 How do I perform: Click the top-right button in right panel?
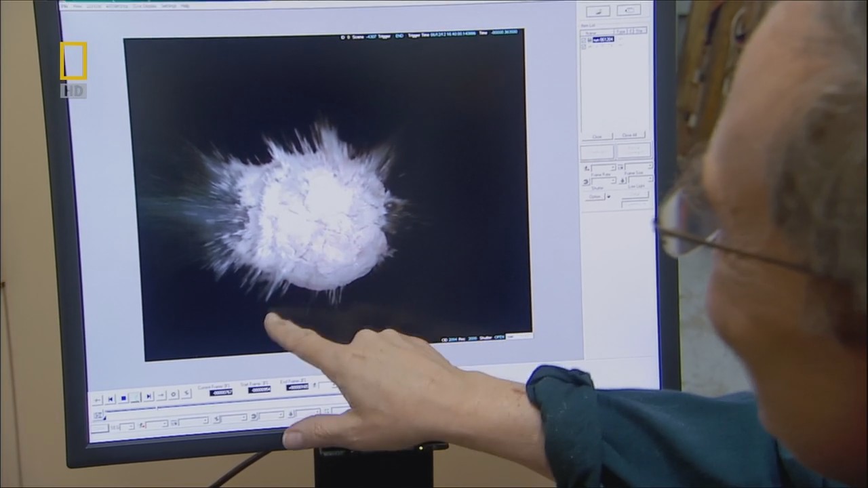click(628, 10)
